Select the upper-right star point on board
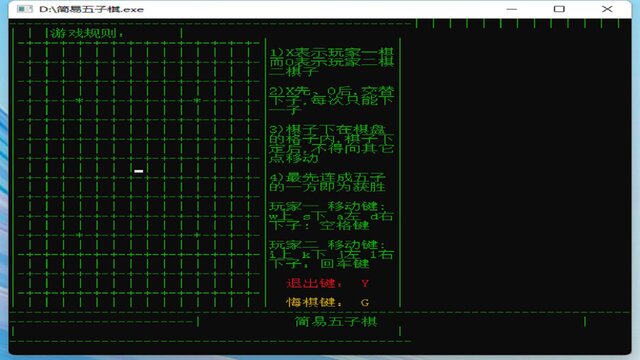The height and width of the screenshot is (360, 640). tap(197, 100)
